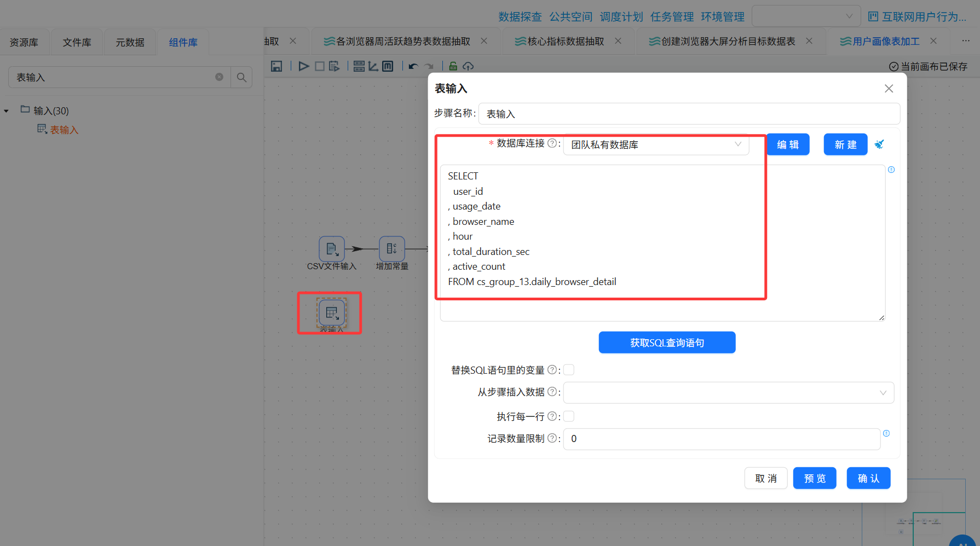Select 表输入 in the component tree
Image resolution: width=980 pixels, height=546 pixels.
coord(64,130)
